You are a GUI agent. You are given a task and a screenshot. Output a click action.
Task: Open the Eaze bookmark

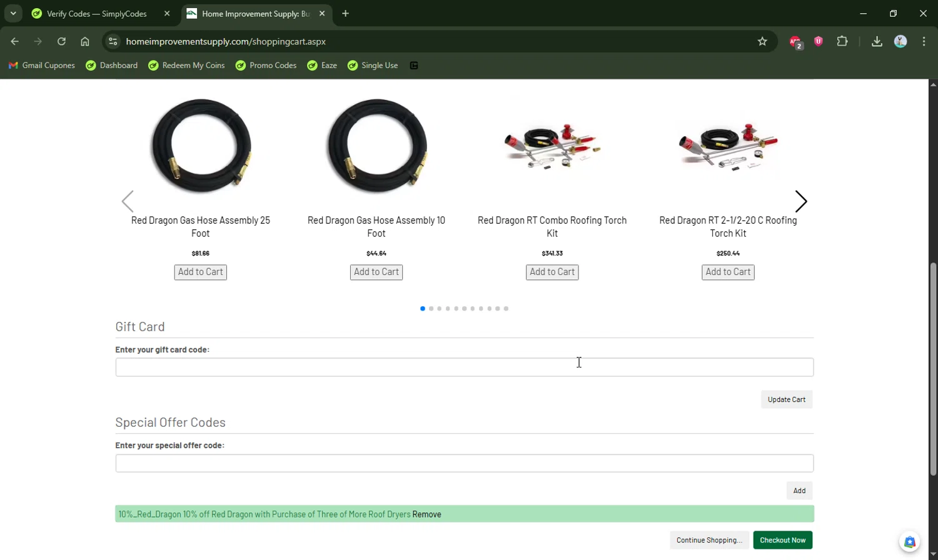pos(322,65)
